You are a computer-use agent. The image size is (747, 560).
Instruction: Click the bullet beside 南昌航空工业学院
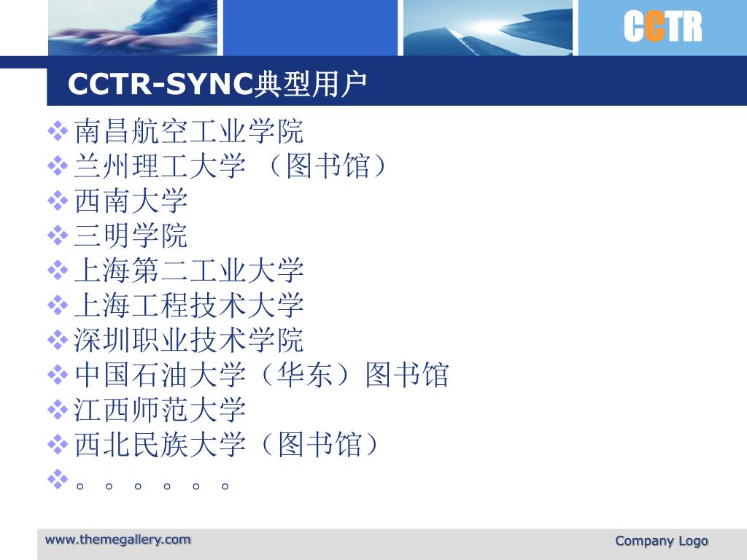pyautogui.click(x=58, y=131)
